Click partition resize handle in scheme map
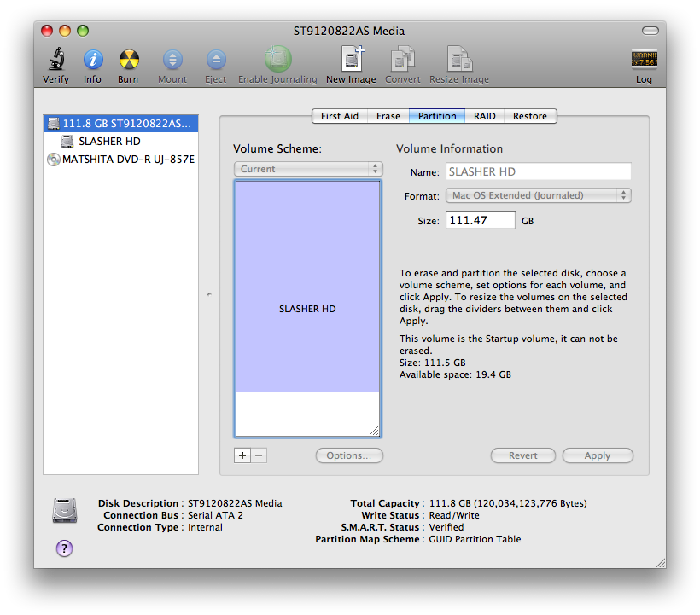The height and width of the screenshot is (615, 700). click(374, 431)
